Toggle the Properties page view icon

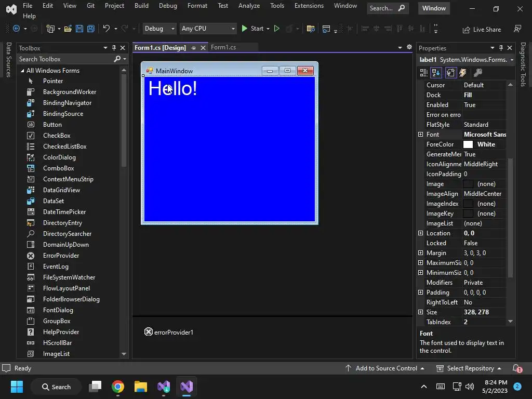[x=450, y=73]
